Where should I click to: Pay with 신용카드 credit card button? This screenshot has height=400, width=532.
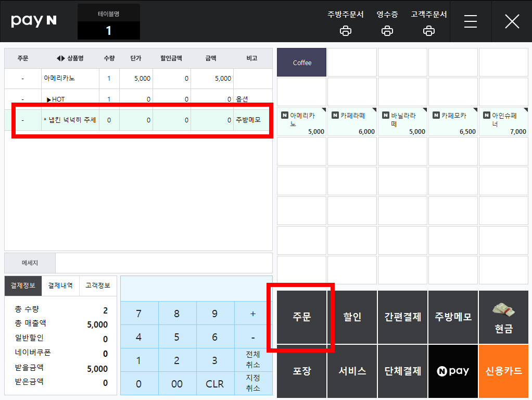tap(503, 371)
